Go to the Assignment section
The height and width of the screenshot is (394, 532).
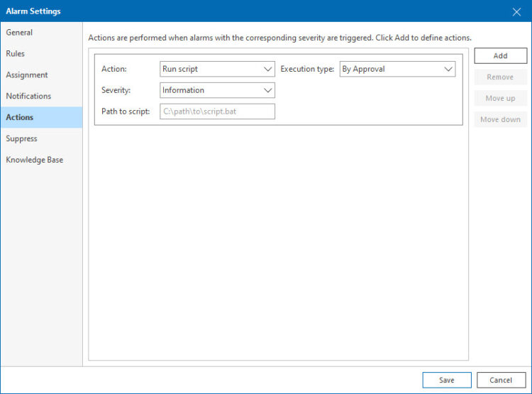tap(27, 75)
